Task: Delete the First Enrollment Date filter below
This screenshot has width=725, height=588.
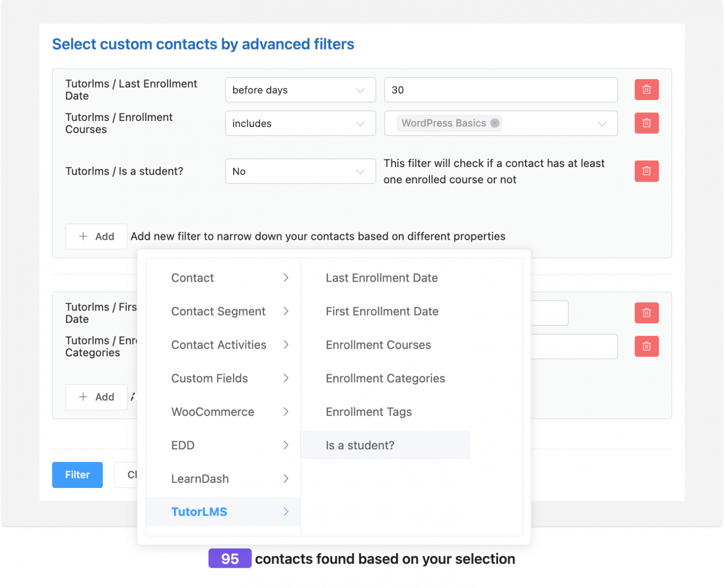Action: coord(646,312)
